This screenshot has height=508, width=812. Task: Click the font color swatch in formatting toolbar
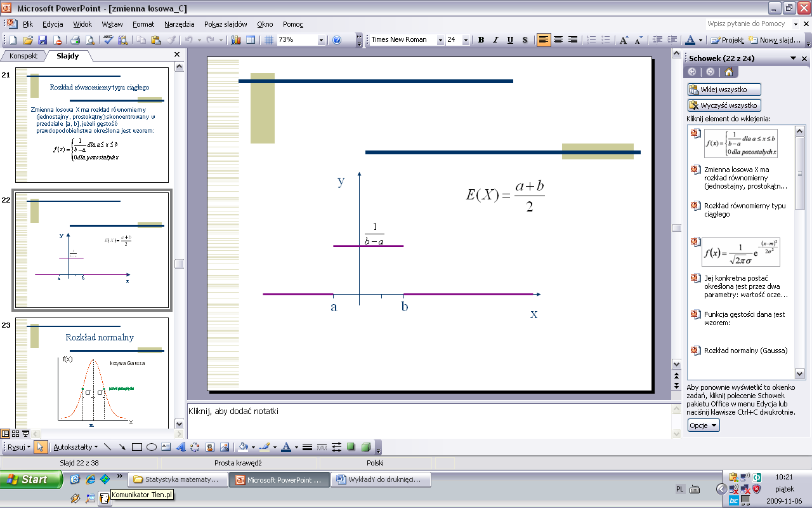click(691, 40)
